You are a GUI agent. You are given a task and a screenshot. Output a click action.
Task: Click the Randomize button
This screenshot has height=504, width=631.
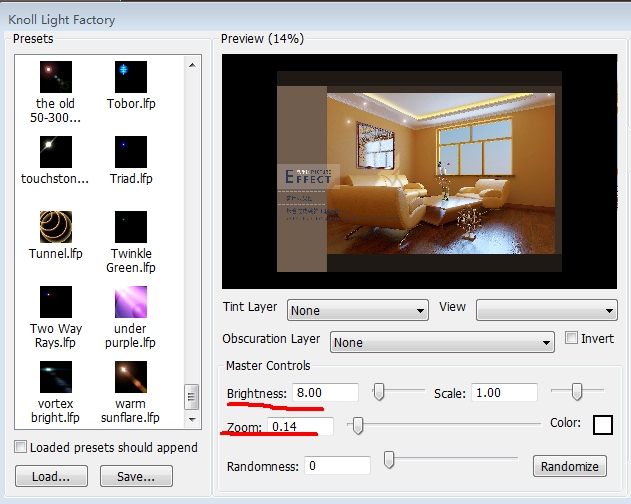tap(569, 466)
